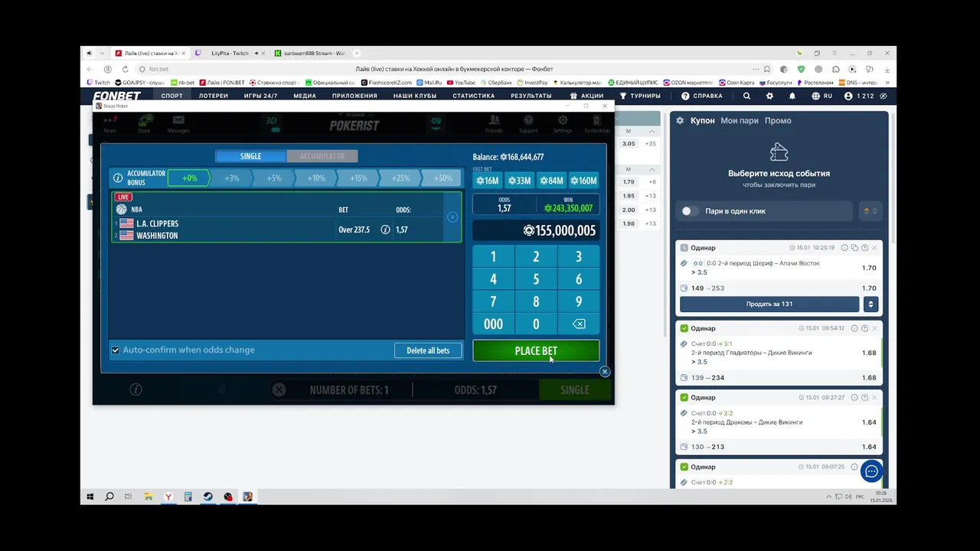Viewport: 980px width, 551px height.
Task: Expand sell options next to Продать за 131
Action: pos(871,305)
